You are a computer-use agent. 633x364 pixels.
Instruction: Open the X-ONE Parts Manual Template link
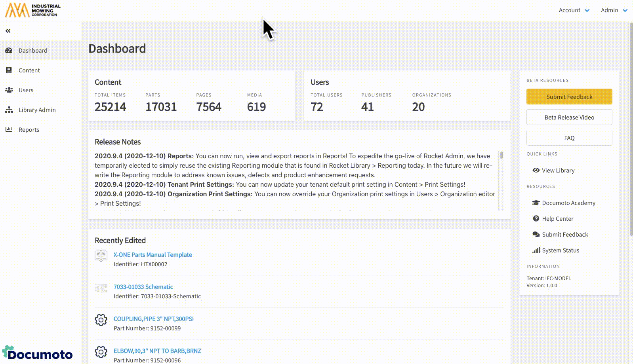(x=153, y=255)
